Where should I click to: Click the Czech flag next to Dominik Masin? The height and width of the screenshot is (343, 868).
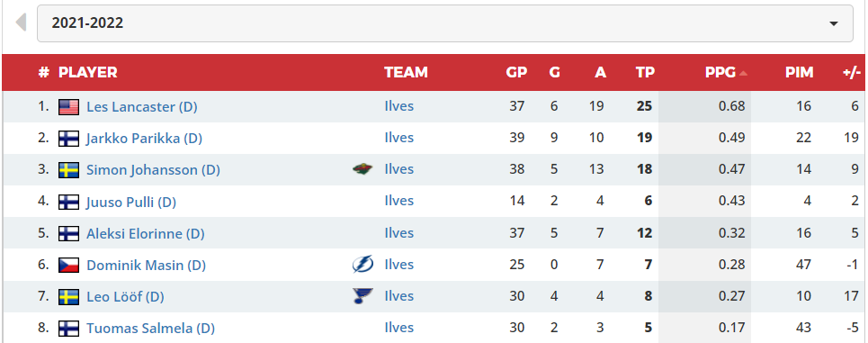tap(68, 266)
